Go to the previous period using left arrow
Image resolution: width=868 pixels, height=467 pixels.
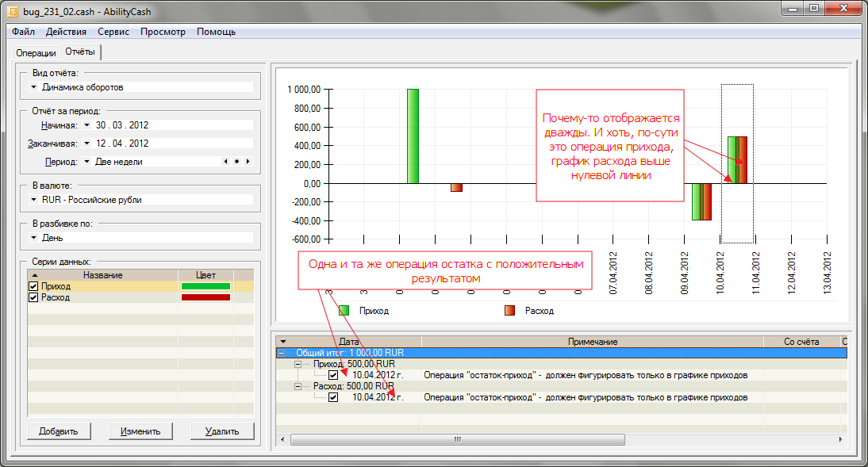[226, 162]
